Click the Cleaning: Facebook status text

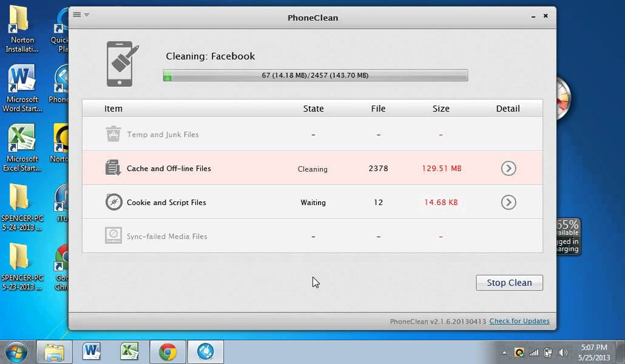pyautogui.click(x=210, y=56)
